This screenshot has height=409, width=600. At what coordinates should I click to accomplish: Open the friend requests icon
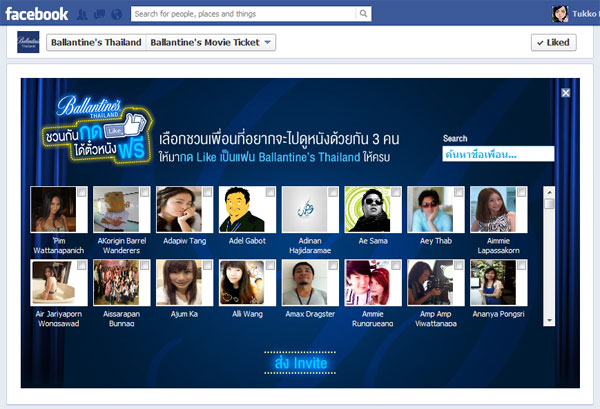coord(82,15)
